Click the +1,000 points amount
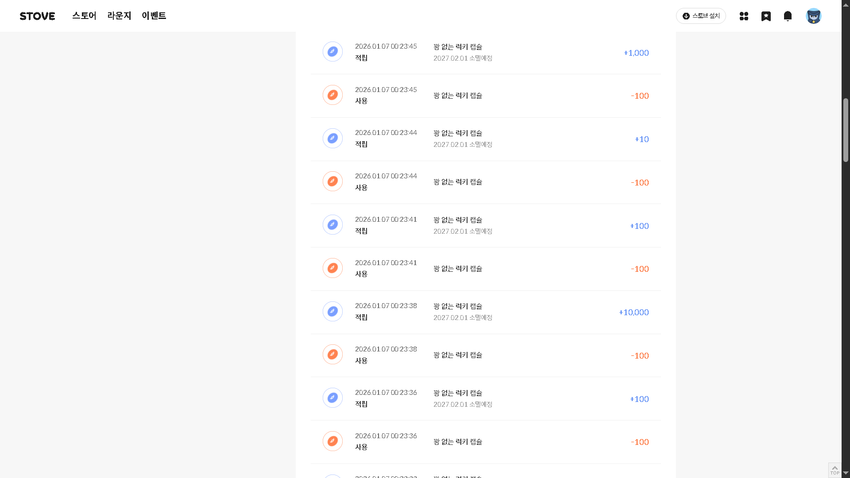 tap(636, 53)
